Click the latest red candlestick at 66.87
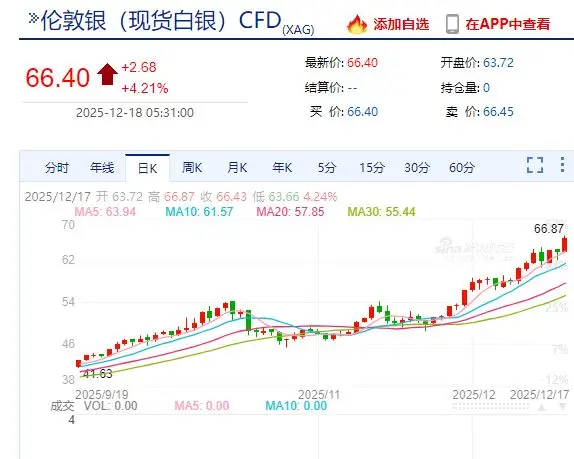574x459 pixels. 565,244
